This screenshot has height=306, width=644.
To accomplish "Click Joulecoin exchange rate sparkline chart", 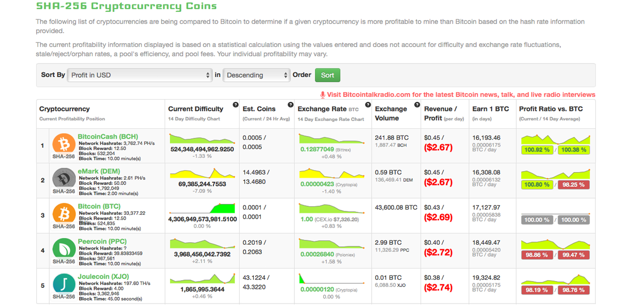I will (x=332, y=279).
